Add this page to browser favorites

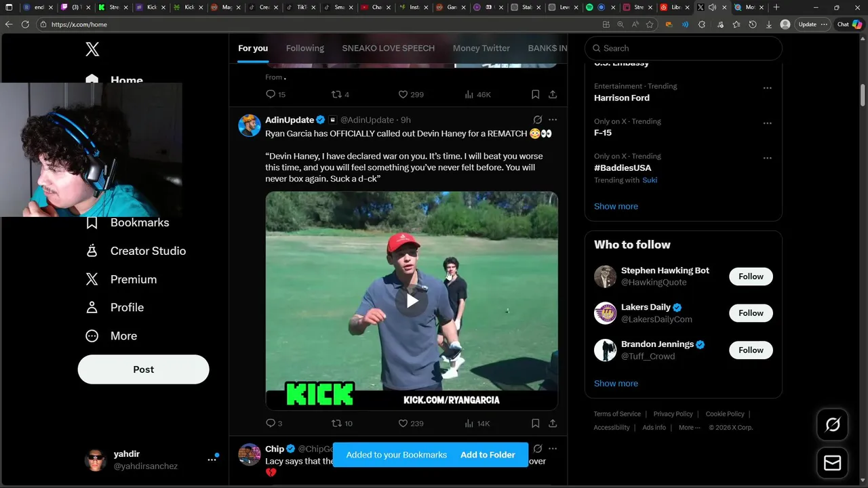650,24
